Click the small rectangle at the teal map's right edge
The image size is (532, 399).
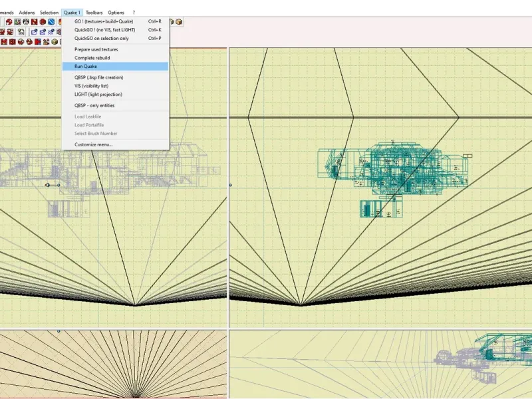[x=467, y=156]
